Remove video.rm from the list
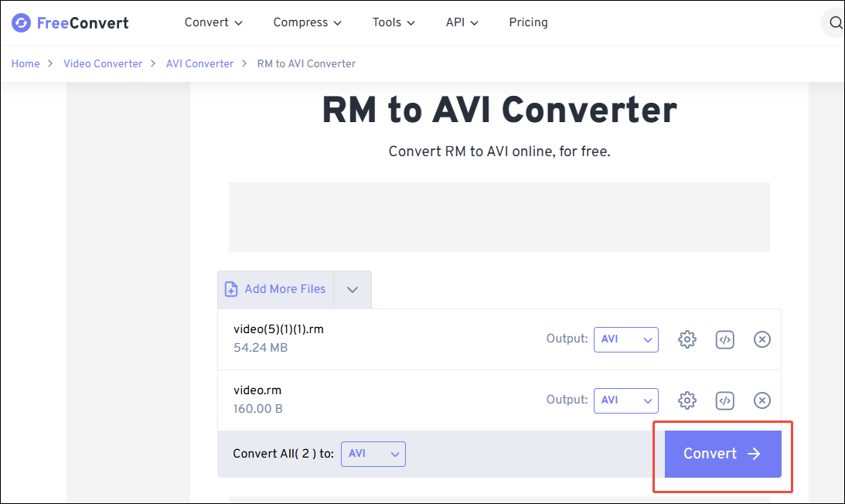 pos(762,400)
